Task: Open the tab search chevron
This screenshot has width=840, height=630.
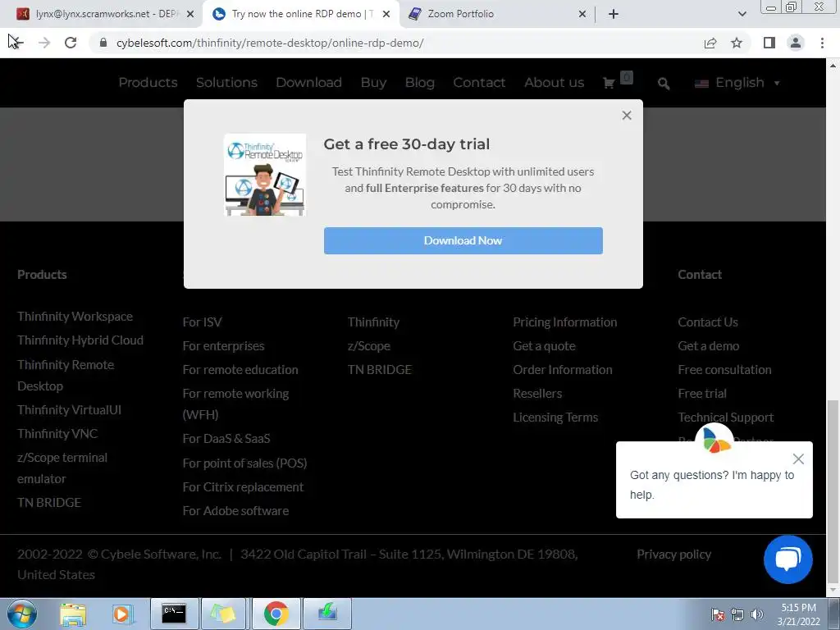Action: pos(742,14)
